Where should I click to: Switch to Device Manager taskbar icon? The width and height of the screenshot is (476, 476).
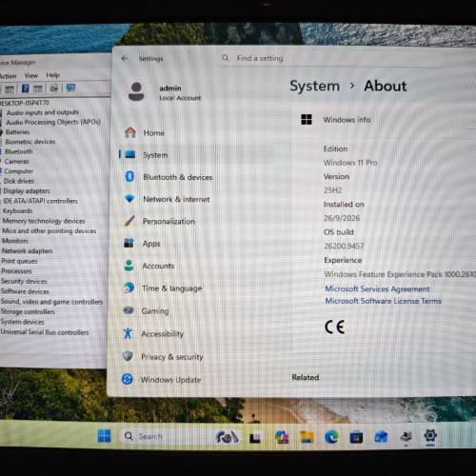coord(406,436)
